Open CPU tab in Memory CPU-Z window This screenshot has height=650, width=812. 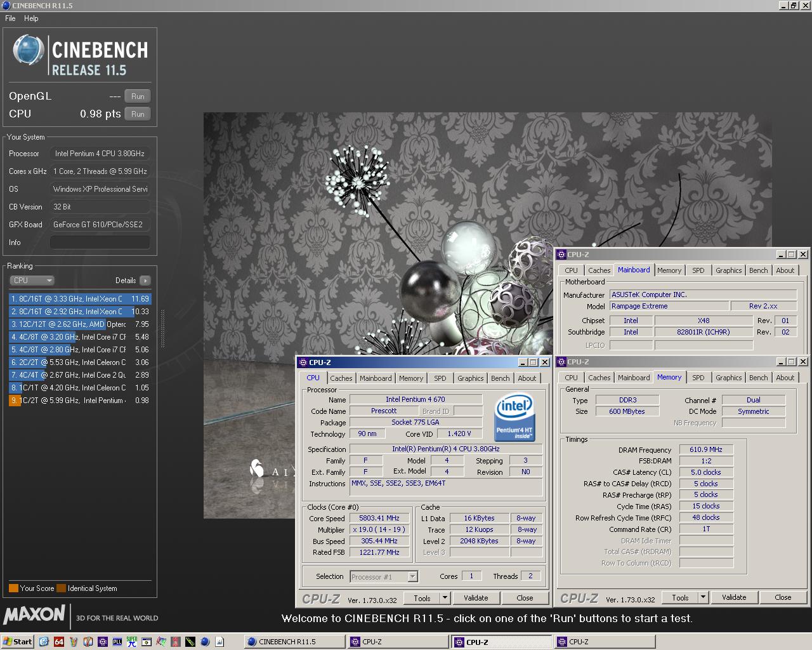tap(571, 378)
